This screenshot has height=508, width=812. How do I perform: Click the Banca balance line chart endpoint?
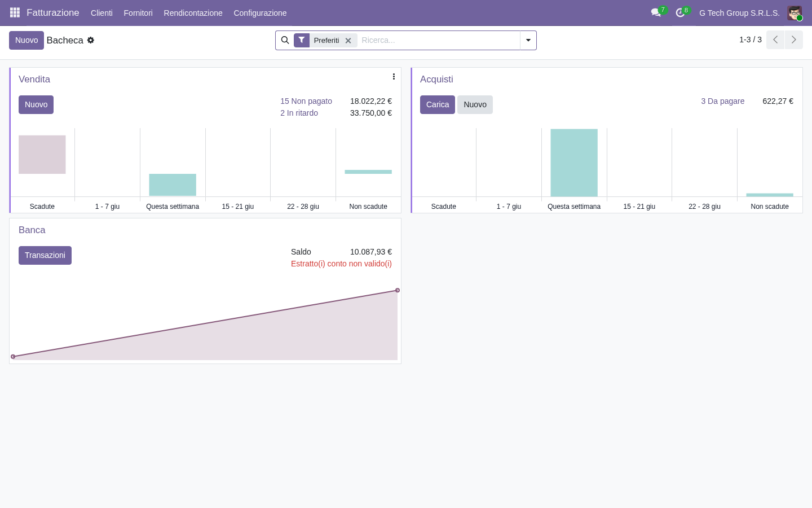(x=398, y=290)
